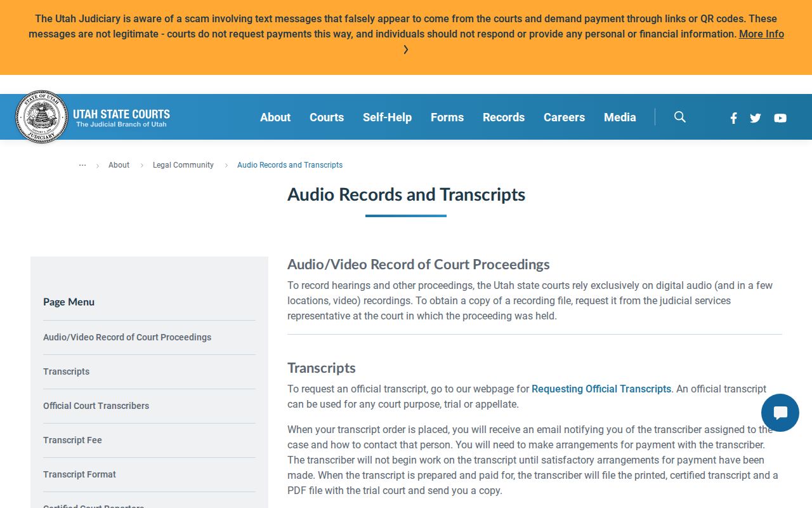Open the Twitter bird icon
Image resolution: width=812 pixels, height=508 pixels.
click(755, 117)
